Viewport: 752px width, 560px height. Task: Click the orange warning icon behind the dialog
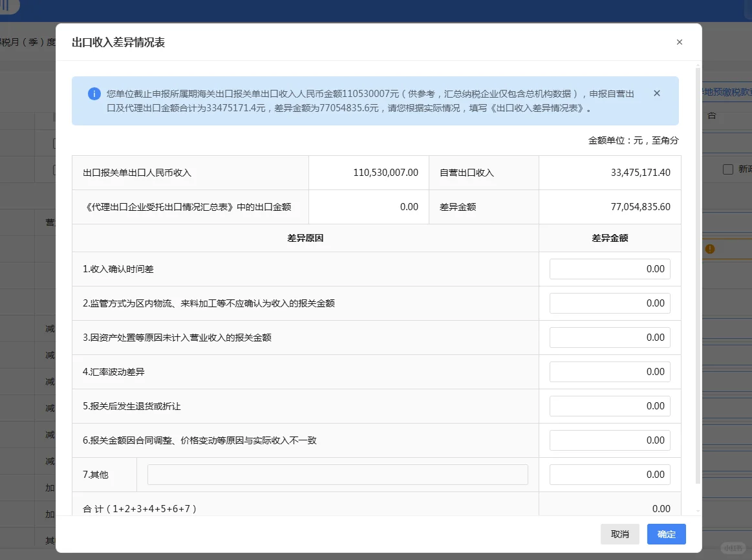711,248
